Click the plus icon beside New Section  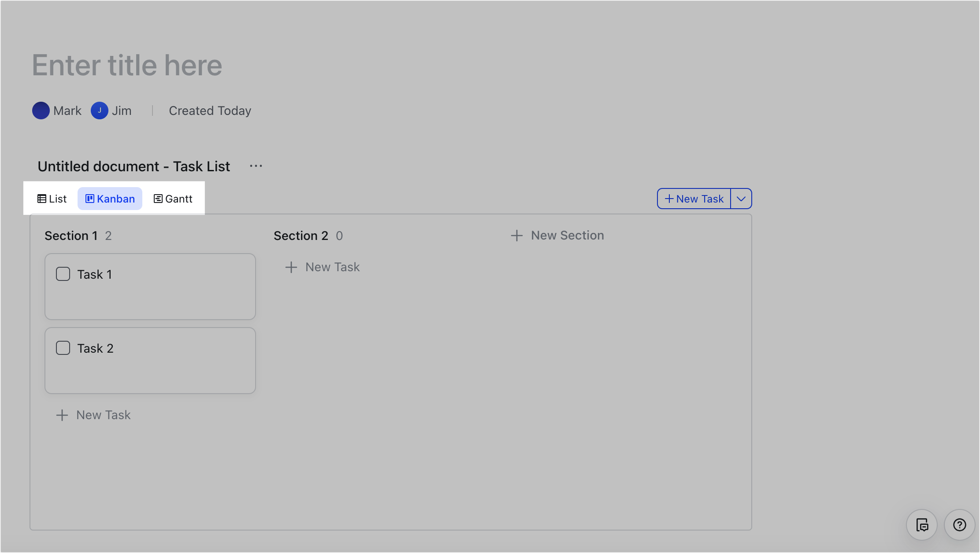(x=516, y=235)
